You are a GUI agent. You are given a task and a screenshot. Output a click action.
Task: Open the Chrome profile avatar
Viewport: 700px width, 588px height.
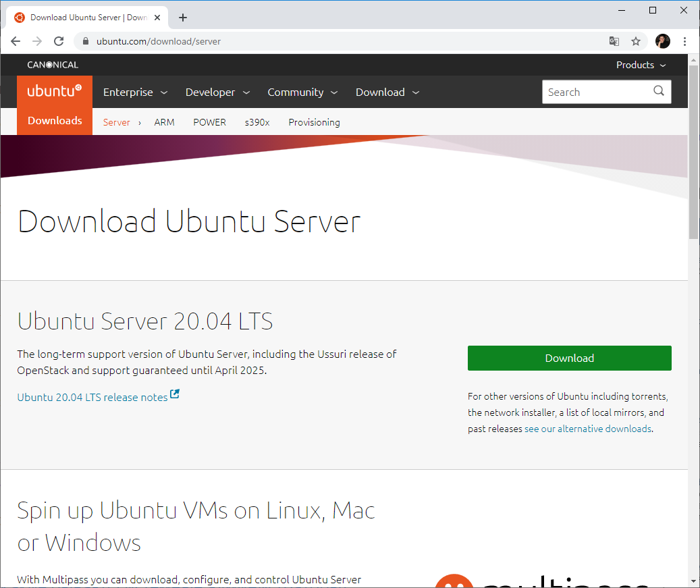pyautogui.click(x=662, y=41)
